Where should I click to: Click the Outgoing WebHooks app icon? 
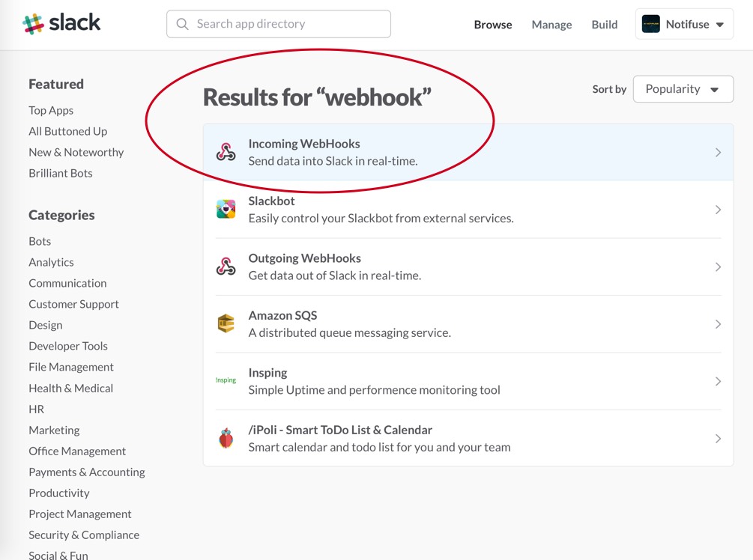pos(226,267)
